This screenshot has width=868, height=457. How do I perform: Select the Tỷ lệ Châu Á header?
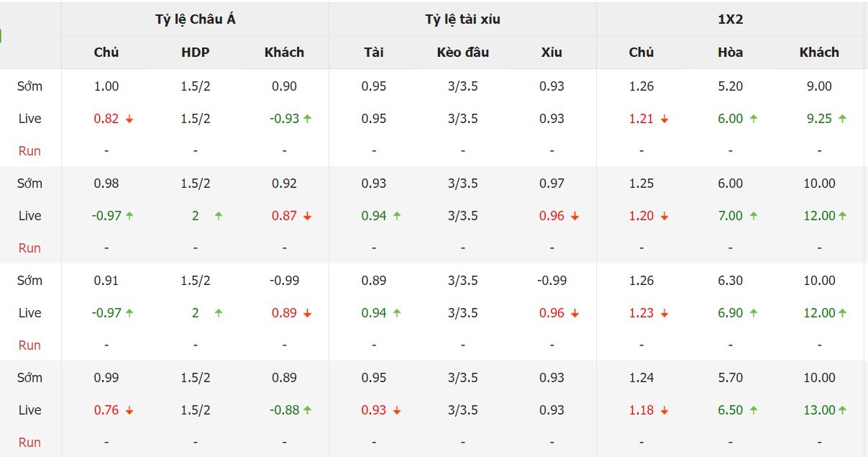click(x=196, y=19)
